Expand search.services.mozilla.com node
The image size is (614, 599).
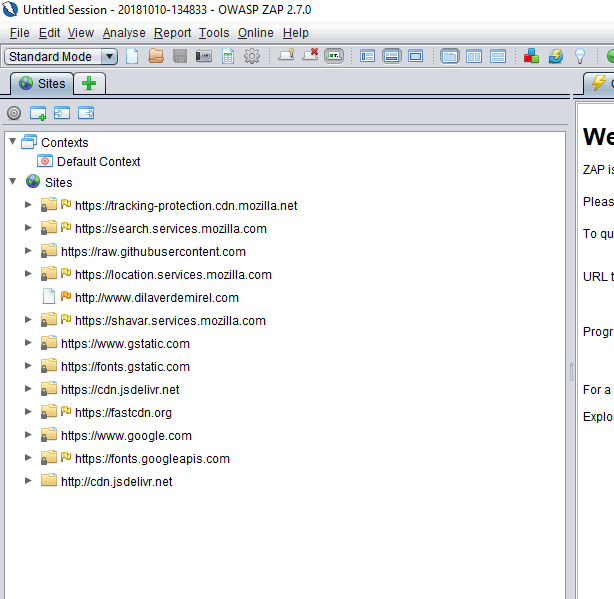28,228
